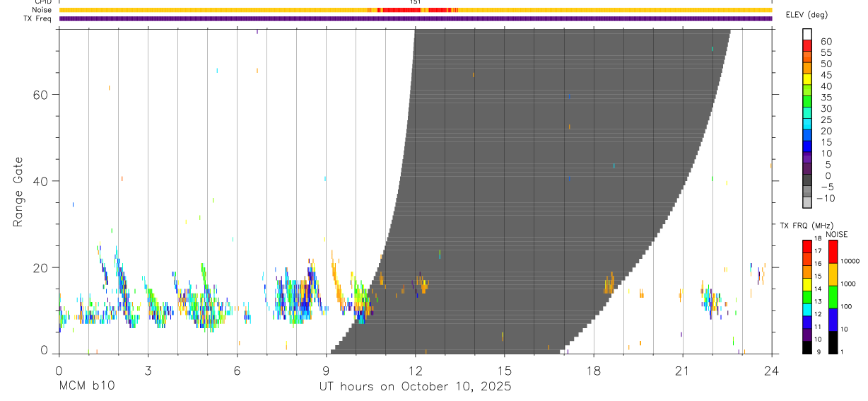868x401 pixels.
Task: Click the cyan swatch in the ELEV color bar
Action: (x=807, y=123)
